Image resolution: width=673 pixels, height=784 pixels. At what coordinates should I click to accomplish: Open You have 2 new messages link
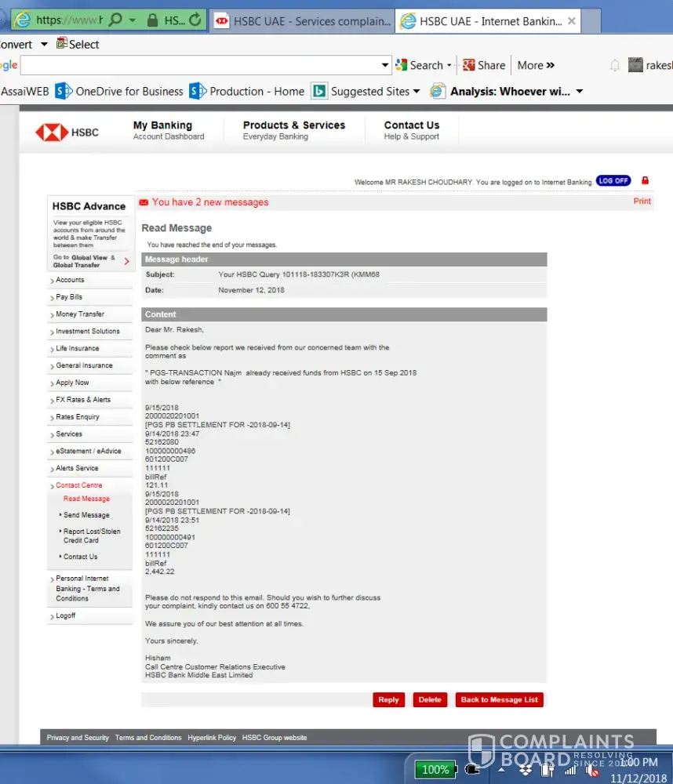point(210,202)
